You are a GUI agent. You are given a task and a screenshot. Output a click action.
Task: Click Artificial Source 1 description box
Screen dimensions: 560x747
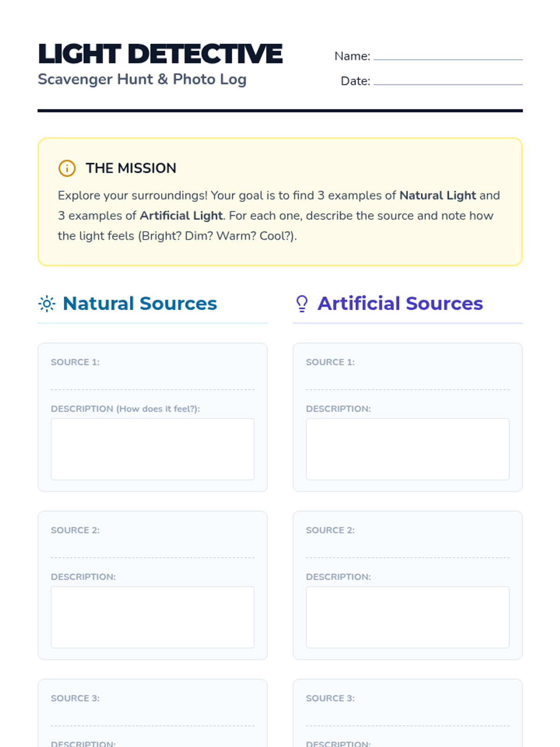click(x=407, y=449)
